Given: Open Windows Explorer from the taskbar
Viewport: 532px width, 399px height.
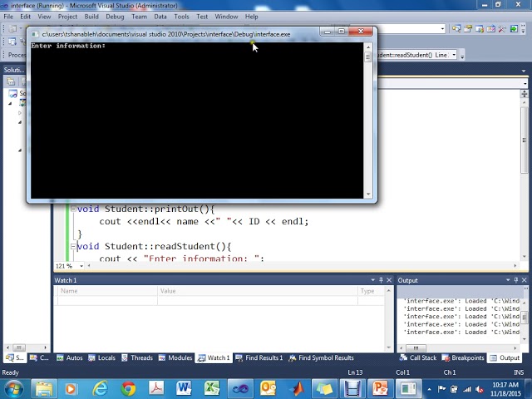Looking at the screenshot, I should click(44, 388).
